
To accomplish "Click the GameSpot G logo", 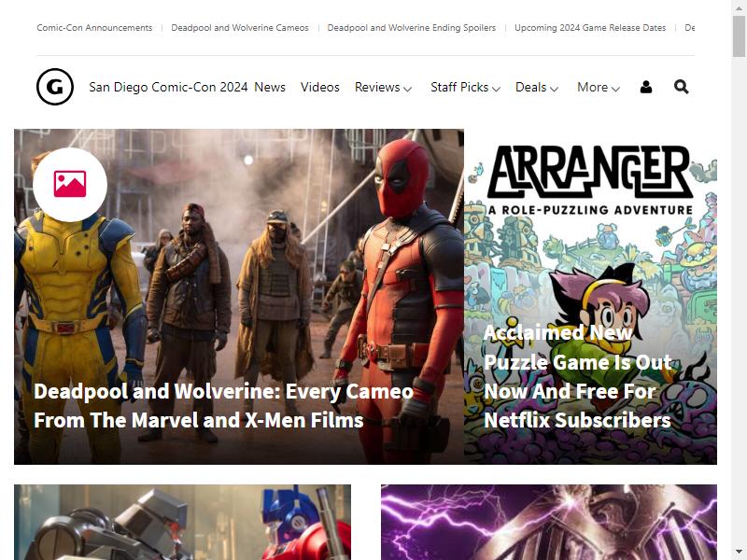I will tap(55, 87).
